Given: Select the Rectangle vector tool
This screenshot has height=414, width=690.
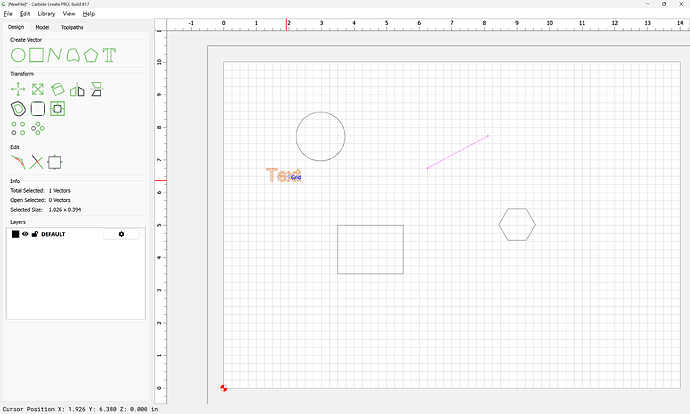Looking at the screenshot, I should [36, 54].
